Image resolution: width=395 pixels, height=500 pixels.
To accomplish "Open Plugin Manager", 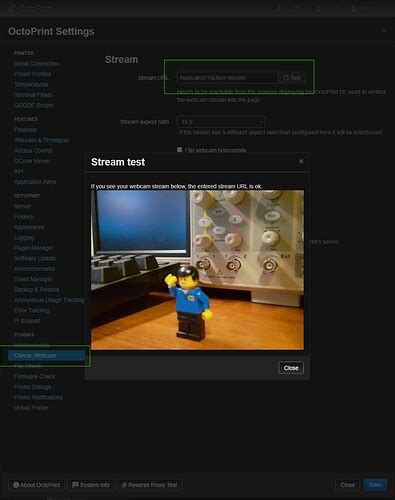I will [x=34, y=248].
